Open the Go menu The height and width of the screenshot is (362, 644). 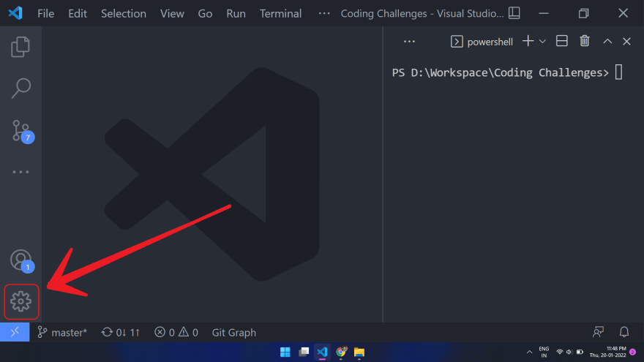(x=205, y=14)
